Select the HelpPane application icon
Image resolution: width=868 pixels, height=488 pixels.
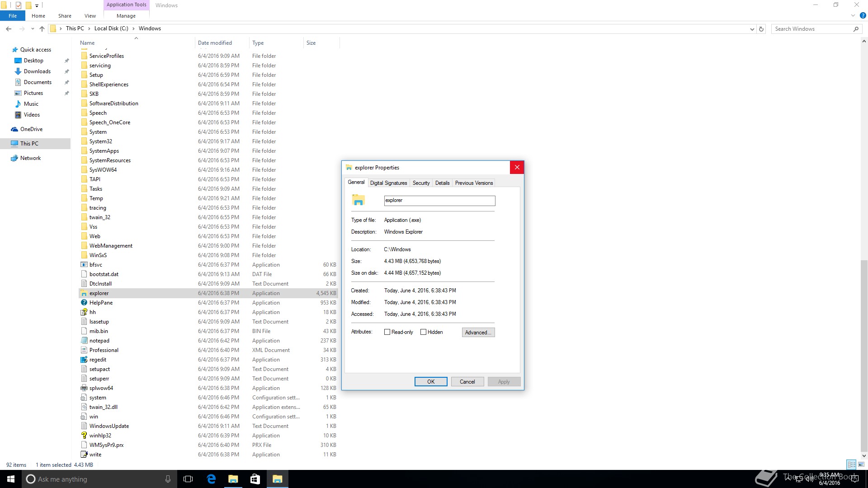pos(84,303)
